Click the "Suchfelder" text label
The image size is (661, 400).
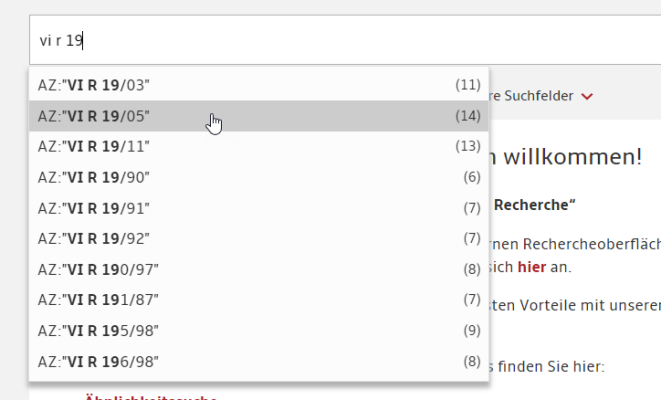tap(538, 96)
